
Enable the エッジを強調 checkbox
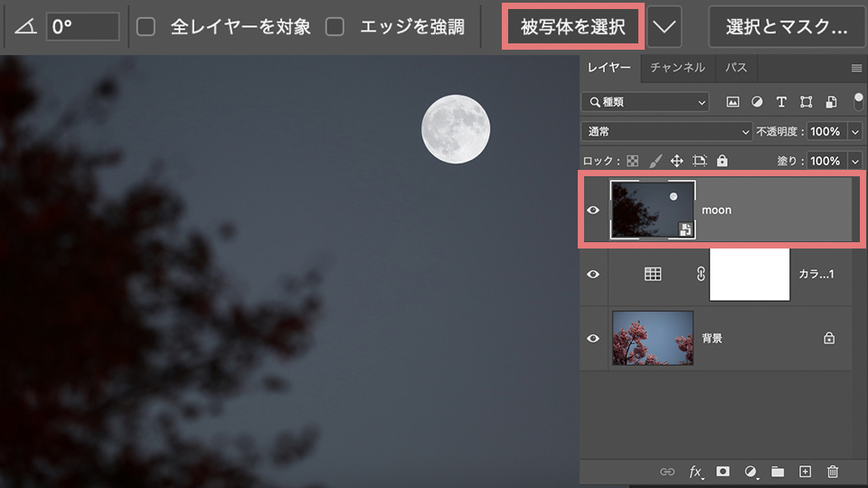tap(335, 26)
